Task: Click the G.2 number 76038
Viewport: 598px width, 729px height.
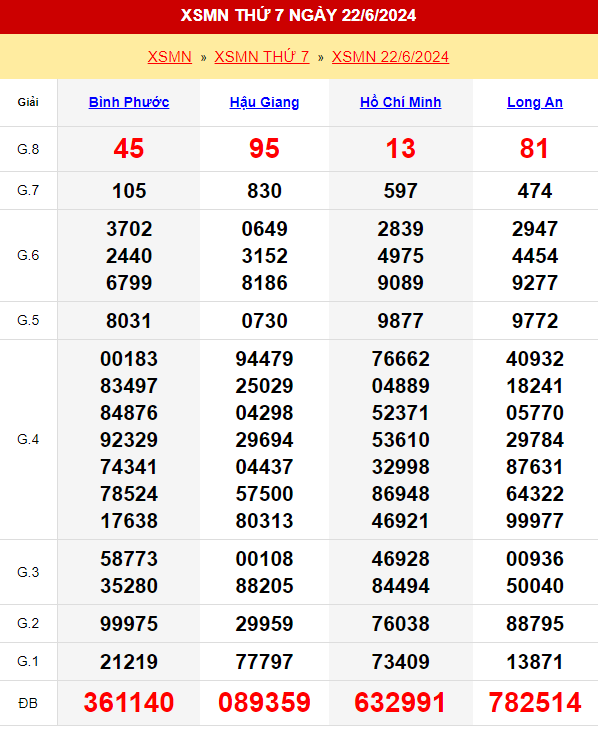Action: [x=400, y=623]
